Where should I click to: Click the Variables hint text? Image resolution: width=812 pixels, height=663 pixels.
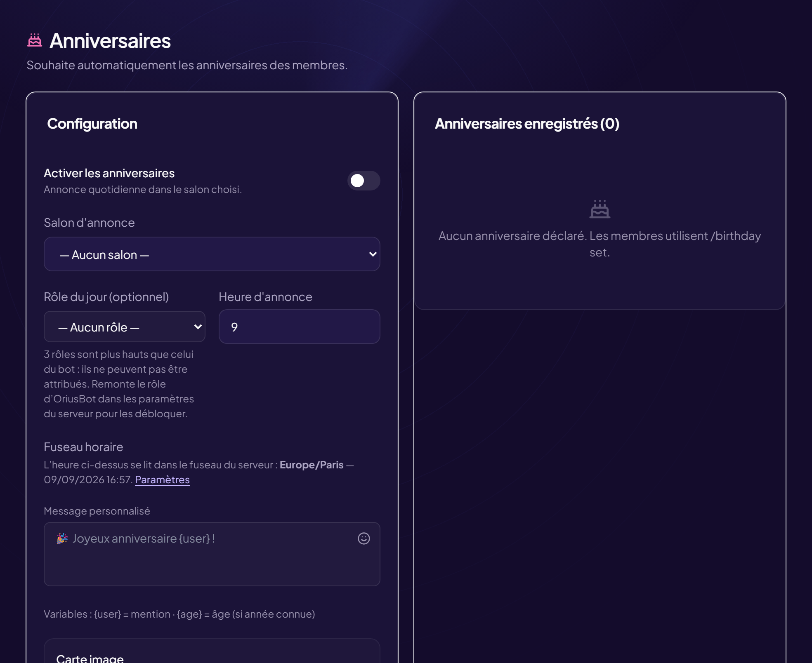tap(179, 614)
